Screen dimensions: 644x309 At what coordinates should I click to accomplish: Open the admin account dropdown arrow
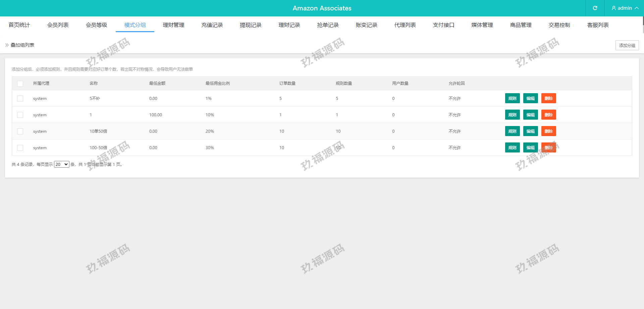point(637,8)
